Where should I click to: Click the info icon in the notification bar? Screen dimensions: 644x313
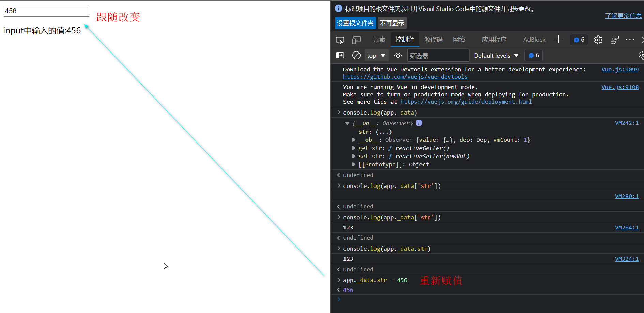click(338, 8)
